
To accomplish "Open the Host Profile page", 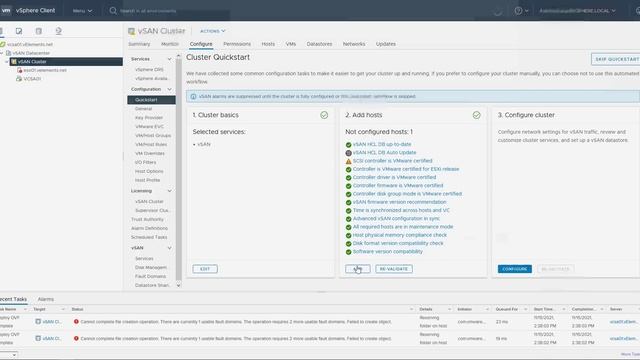I will point(147,180).
